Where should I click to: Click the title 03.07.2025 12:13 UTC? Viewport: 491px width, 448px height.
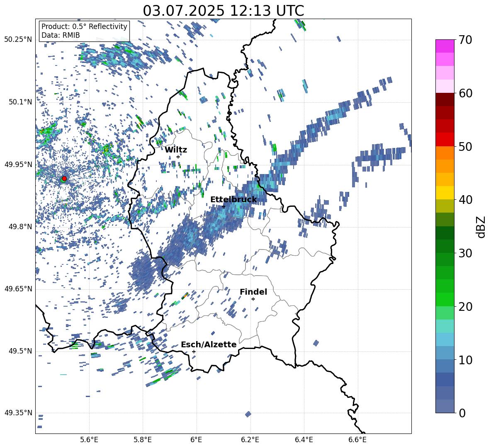click(224, 11)
